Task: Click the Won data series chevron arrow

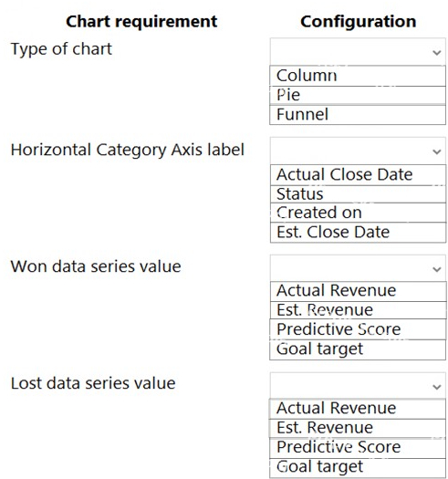Action: 437,269
